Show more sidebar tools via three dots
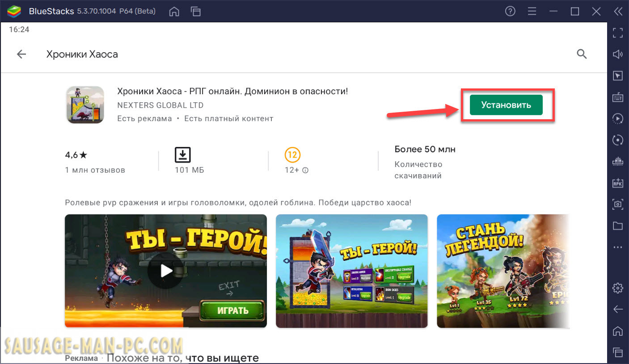 (618, 247)
